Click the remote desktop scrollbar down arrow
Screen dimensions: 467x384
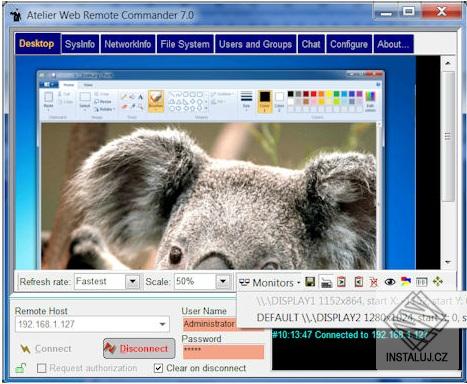click(448, 262)
